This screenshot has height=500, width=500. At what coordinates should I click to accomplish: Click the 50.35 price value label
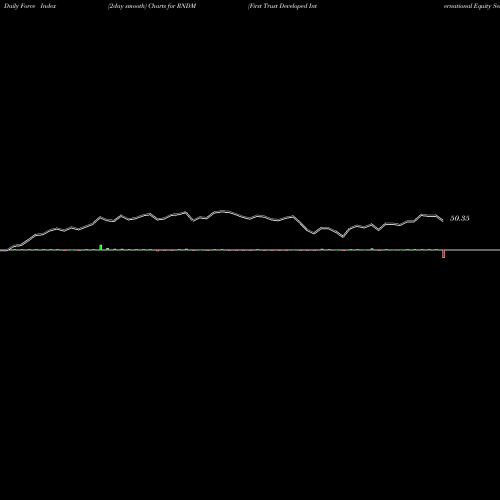[x=460, y=218]
